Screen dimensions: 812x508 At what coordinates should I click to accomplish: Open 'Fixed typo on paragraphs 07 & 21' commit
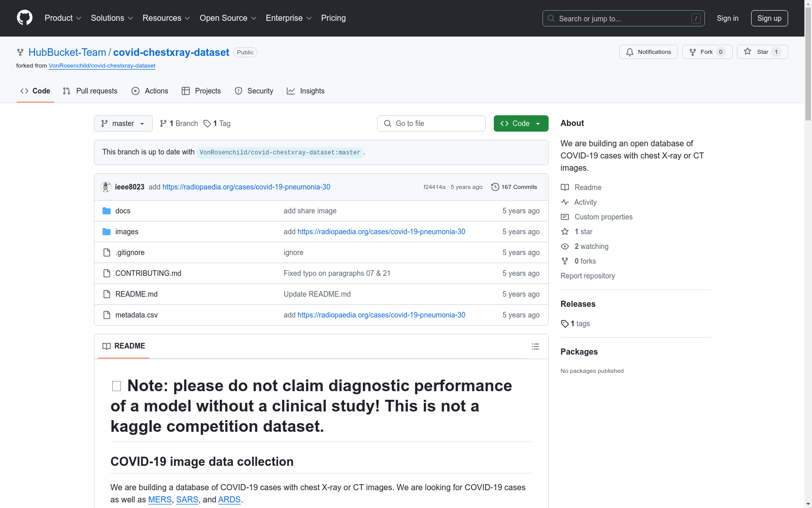click(x=337, y=273)
